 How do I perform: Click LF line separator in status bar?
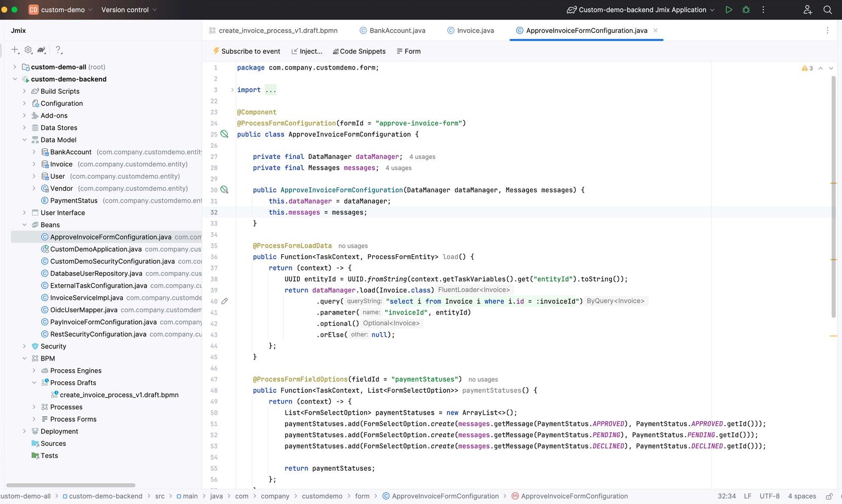[x=748, y=496]
